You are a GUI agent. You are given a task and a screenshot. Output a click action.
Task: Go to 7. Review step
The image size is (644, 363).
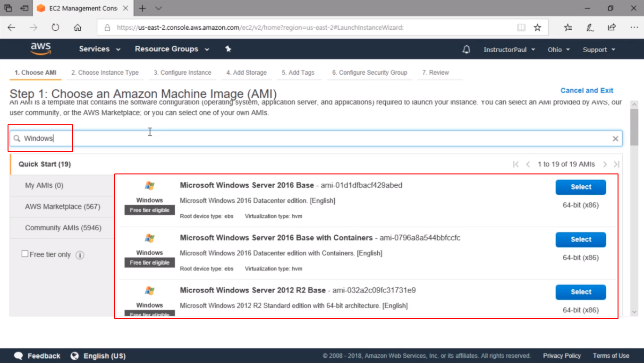pyautogui.click(x=435, y=73)
